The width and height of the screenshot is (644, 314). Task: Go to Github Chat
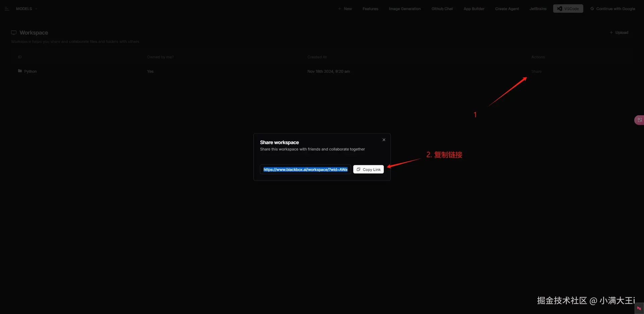[x=442, y=9]
